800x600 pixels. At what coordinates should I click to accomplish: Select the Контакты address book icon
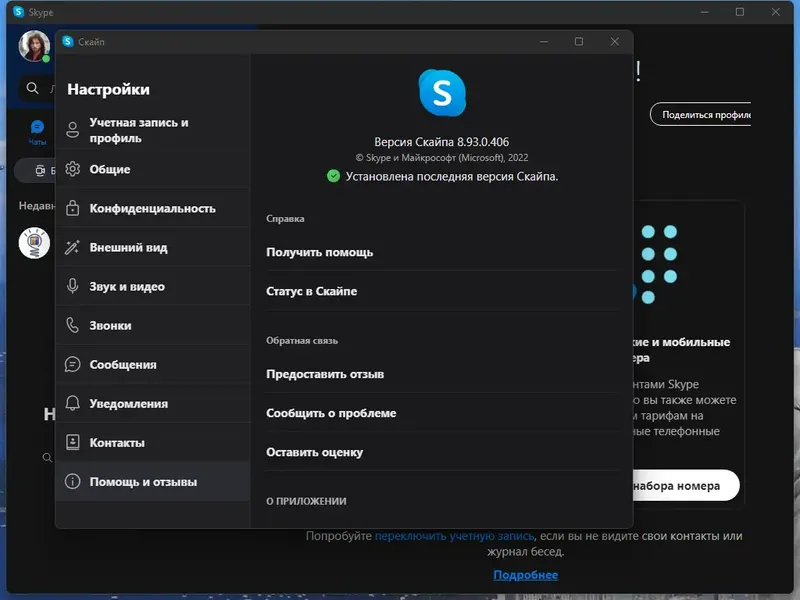pyautogui.click(x=72, y=441)
